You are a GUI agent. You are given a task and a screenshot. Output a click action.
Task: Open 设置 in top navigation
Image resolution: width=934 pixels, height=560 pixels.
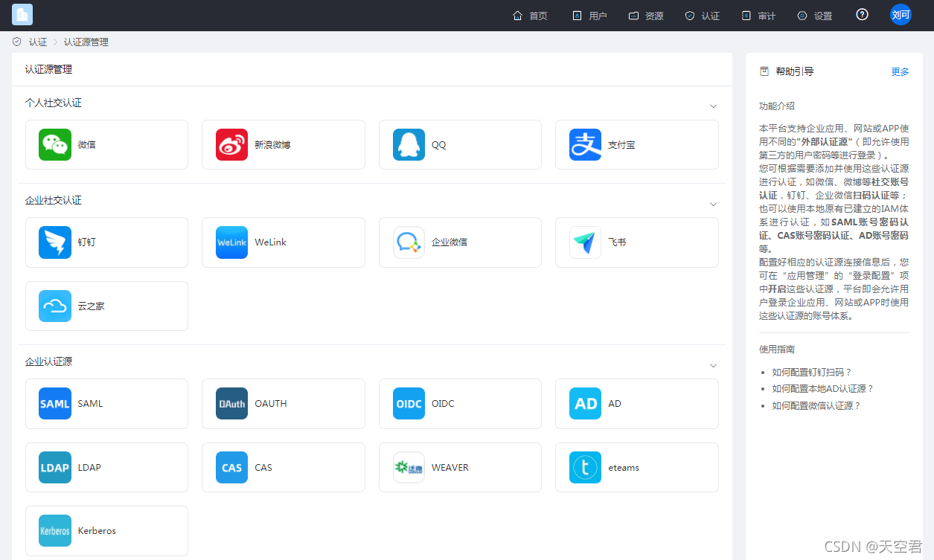point(815,16)
